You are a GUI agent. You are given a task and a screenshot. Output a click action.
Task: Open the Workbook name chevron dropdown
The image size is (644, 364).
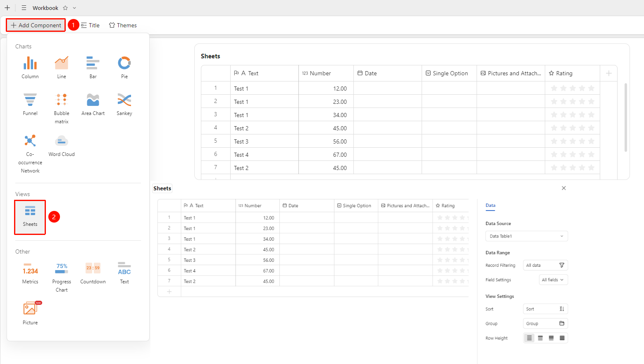pyautogui.click(x=74, y=8)
